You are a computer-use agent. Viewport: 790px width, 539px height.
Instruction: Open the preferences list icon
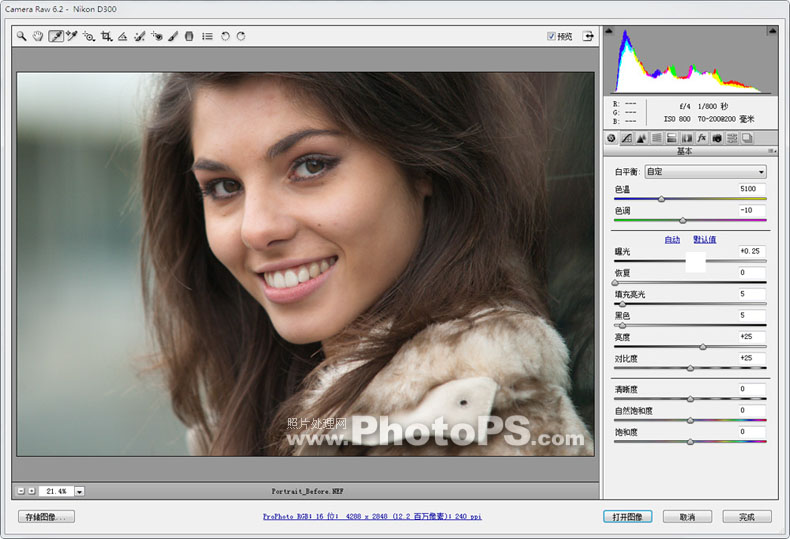(207, 36)
